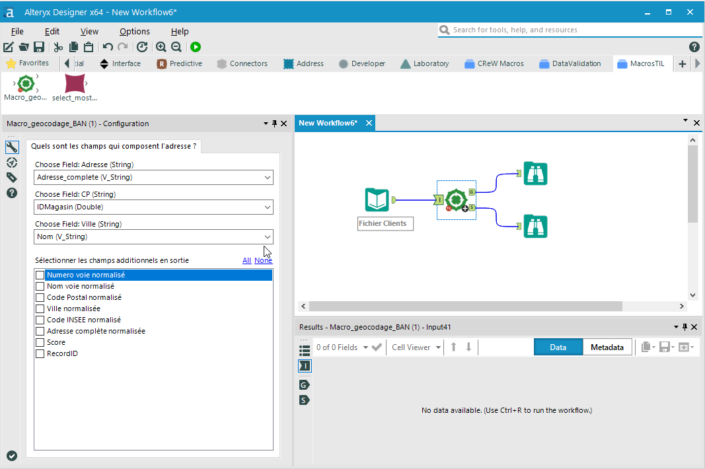705x469 pixels.
Task: Open the configuration wrench tab
Action: click(x=12, y=147)
